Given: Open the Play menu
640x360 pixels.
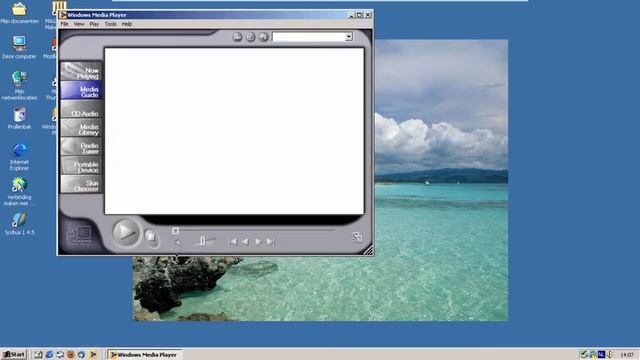Looking at the screenshot, I should (x=94, y=24).
